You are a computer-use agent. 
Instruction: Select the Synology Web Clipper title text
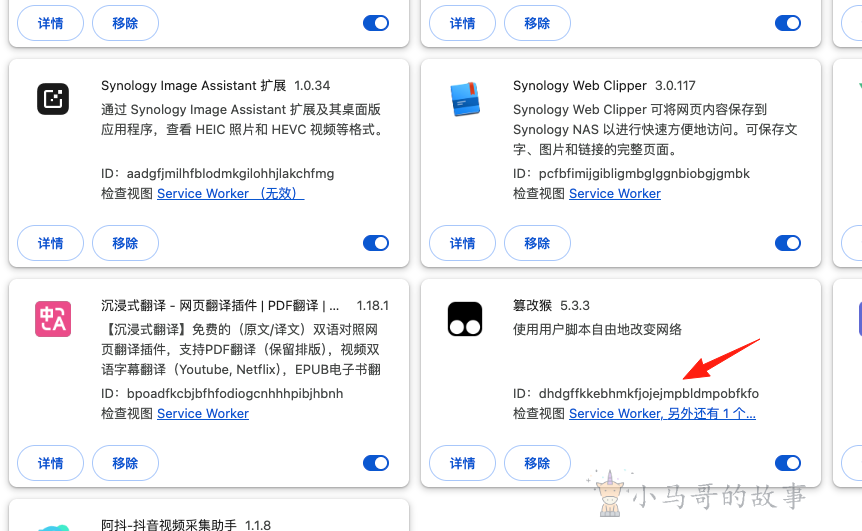click(x=579, y=86)
